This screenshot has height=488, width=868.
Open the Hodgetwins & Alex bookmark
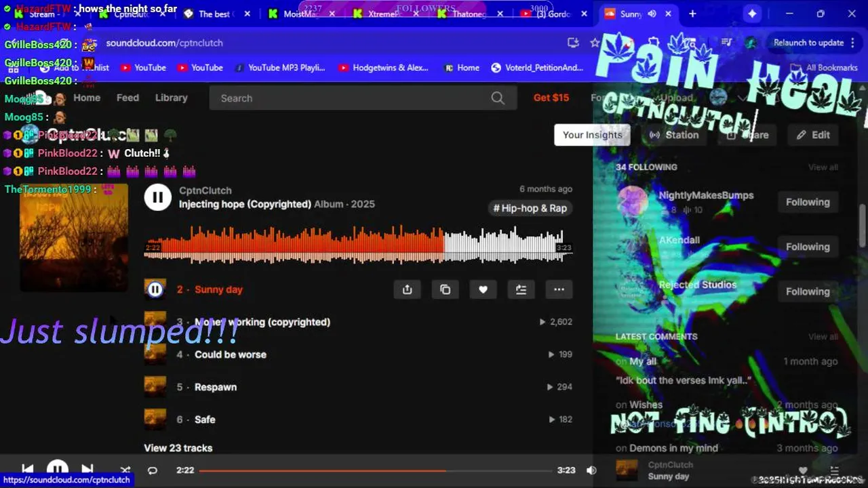(383, 68)
